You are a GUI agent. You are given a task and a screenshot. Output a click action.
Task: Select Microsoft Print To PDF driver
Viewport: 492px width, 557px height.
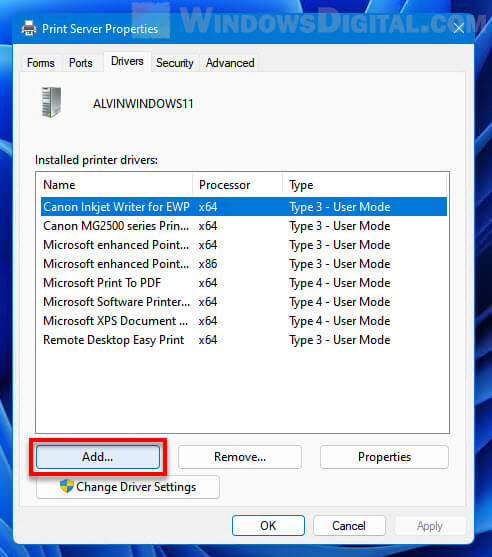[x=244, y=283]
